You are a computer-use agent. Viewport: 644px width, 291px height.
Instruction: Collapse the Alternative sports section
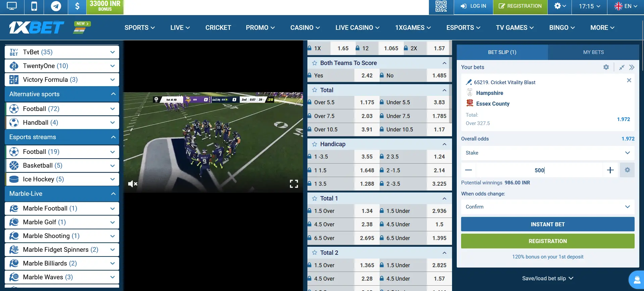click(113, 94)
